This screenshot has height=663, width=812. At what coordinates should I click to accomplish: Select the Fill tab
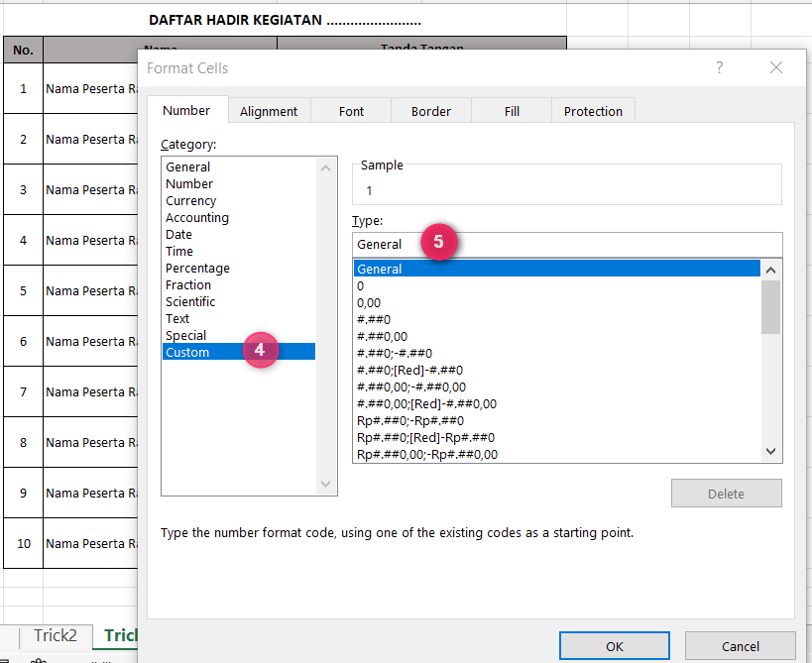tap(511, 111)
